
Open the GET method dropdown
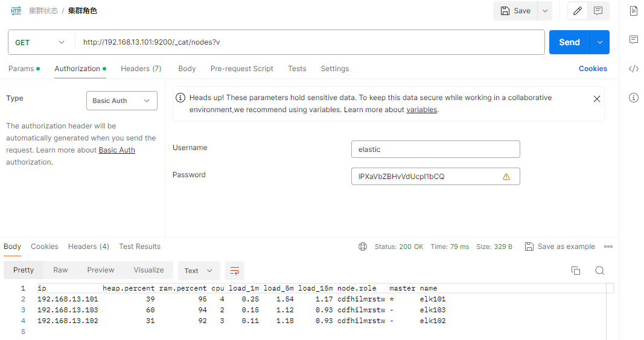[40, 42]
